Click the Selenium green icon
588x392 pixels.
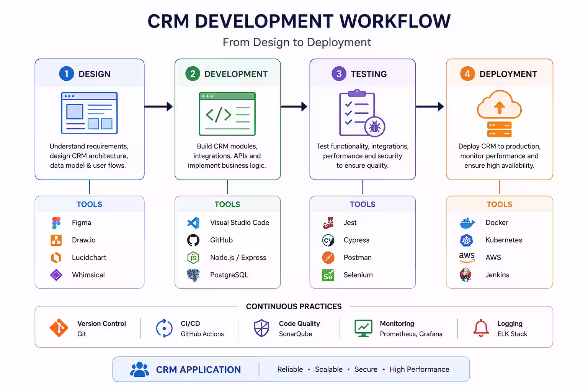[328, 275]
